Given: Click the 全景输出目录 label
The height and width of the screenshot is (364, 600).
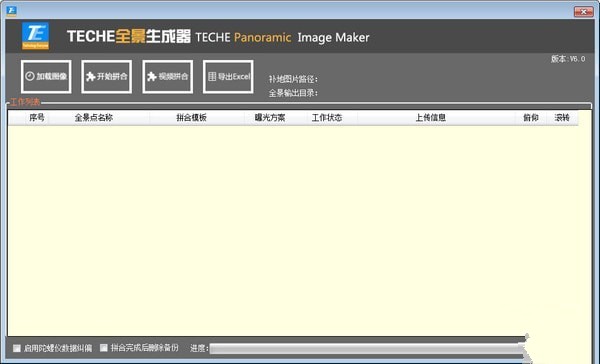Looking at the screenshot, I should click(293, 93).
